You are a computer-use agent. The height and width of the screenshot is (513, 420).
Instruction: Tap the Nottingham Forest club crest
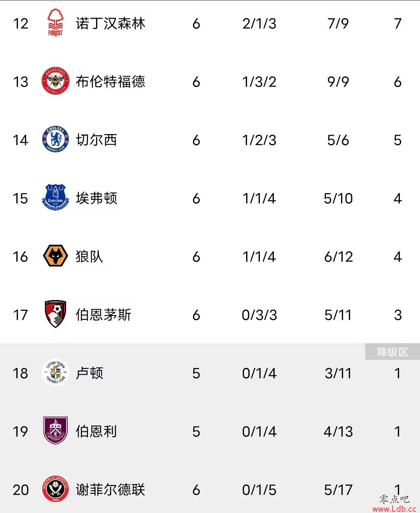(55, 23)
